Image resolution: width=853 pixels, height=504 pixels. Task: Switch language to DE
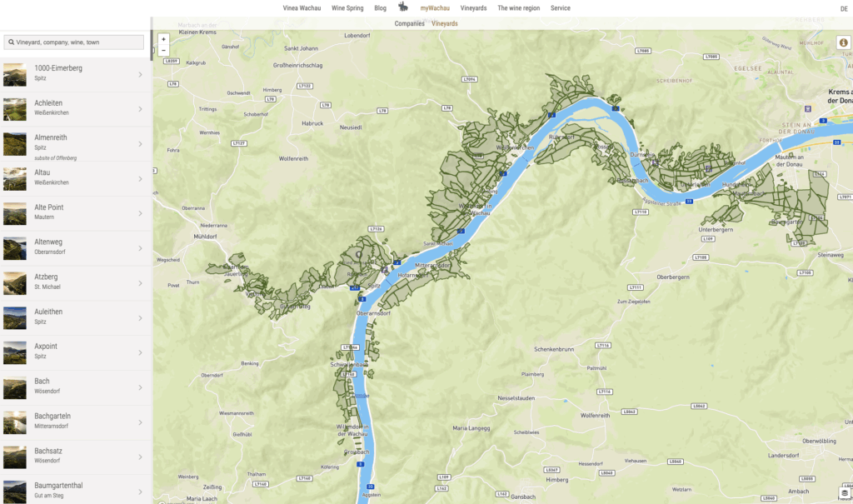[x=844, y=8]
